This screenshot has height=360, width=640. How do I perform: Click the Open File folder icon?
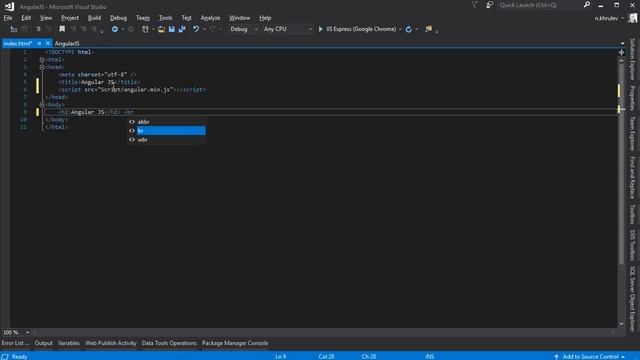coord(162,29)
